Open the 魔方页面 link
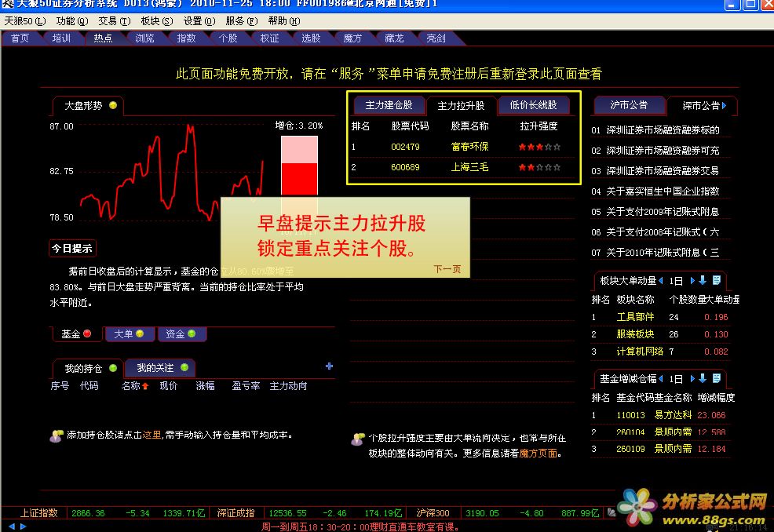 tap(538, 453)
